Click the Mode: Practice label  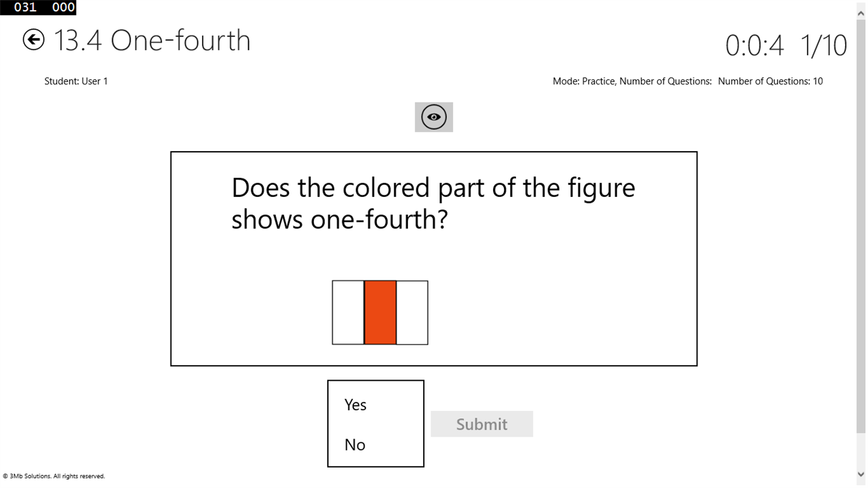pos(632,81)
